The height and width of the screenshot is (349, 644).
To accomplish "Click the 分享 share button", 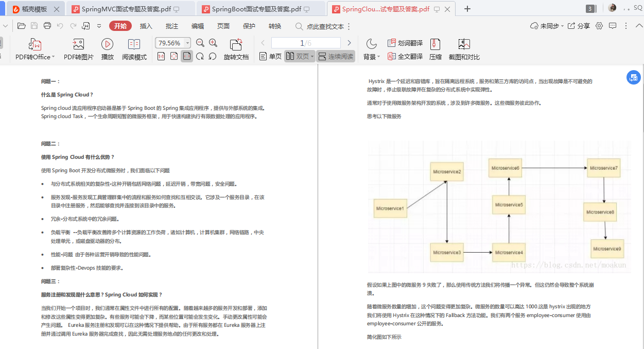I will coord(579,26).
